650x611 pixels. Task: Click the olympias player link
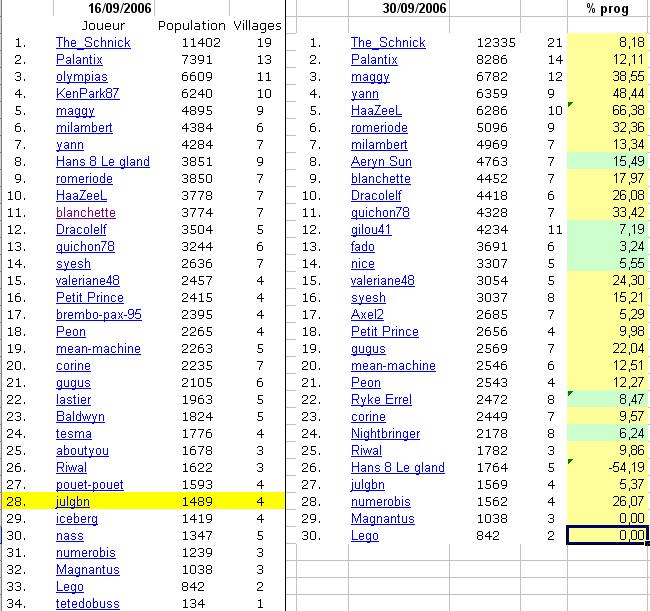click(82, 77)
